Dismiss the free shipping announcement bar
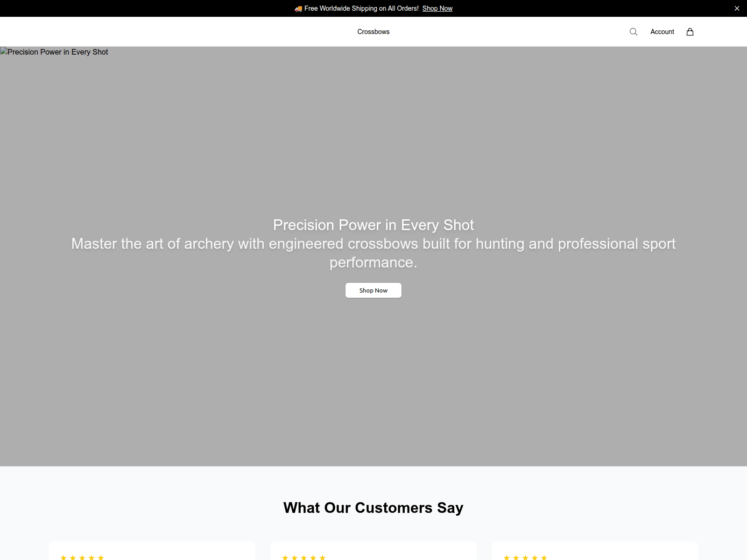This screenshot has width=747, height=560. 737,8
